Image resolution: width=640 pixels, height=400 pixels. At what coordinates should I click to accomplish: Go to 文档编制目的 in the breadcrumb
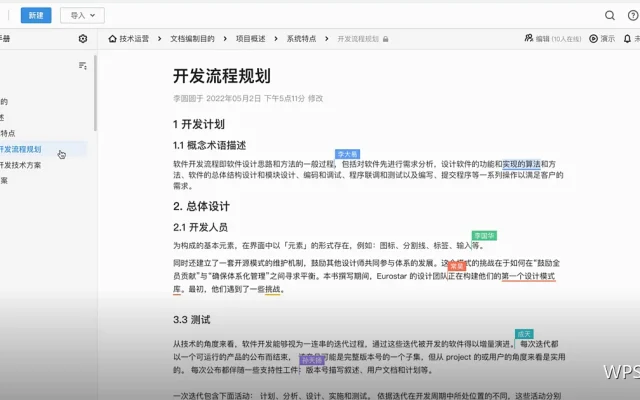192,39
